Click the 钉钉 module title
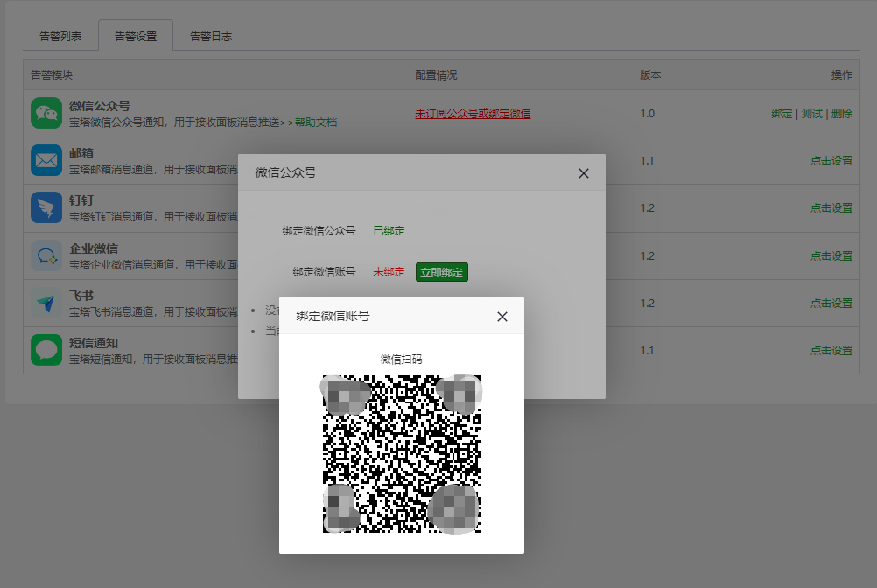This screenshot has height=588, width=877. point(81,200)
